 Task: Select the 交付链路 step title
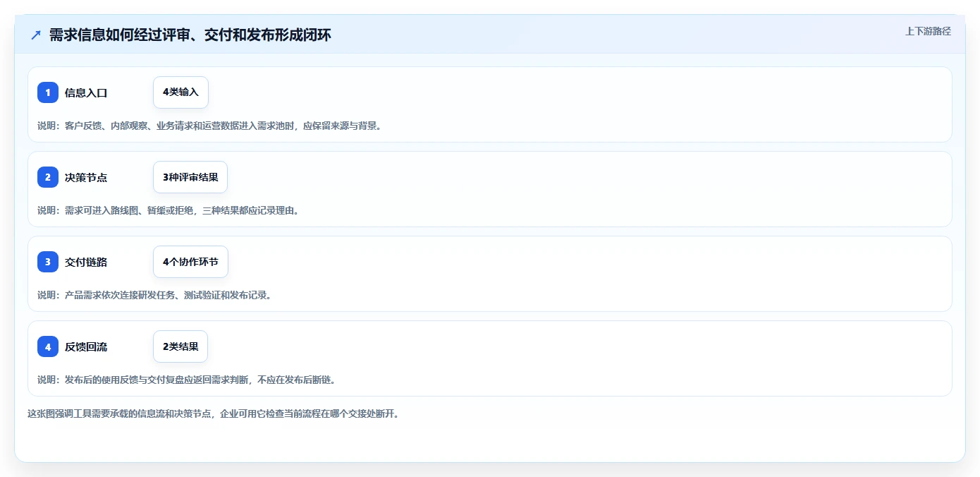pos(86,262)
